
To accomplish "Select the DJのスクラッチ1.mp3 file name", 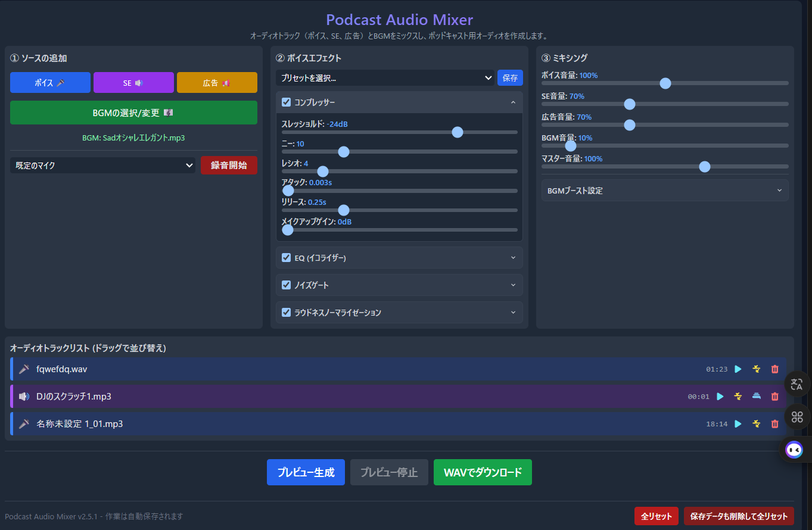I will 74,397.
